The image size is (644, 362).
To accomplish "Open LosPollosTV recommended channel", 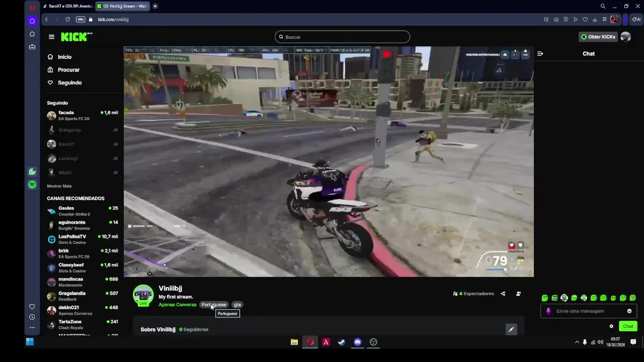I will (x=83, y=239).
